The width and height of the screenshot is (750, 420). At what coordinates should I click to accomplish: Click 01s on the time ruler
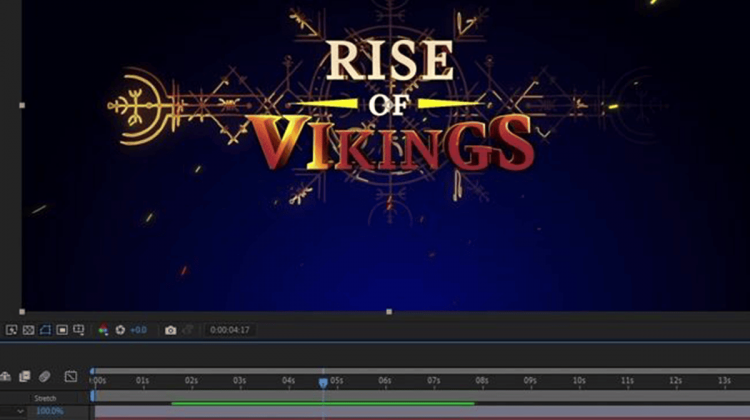click(143, 381)
